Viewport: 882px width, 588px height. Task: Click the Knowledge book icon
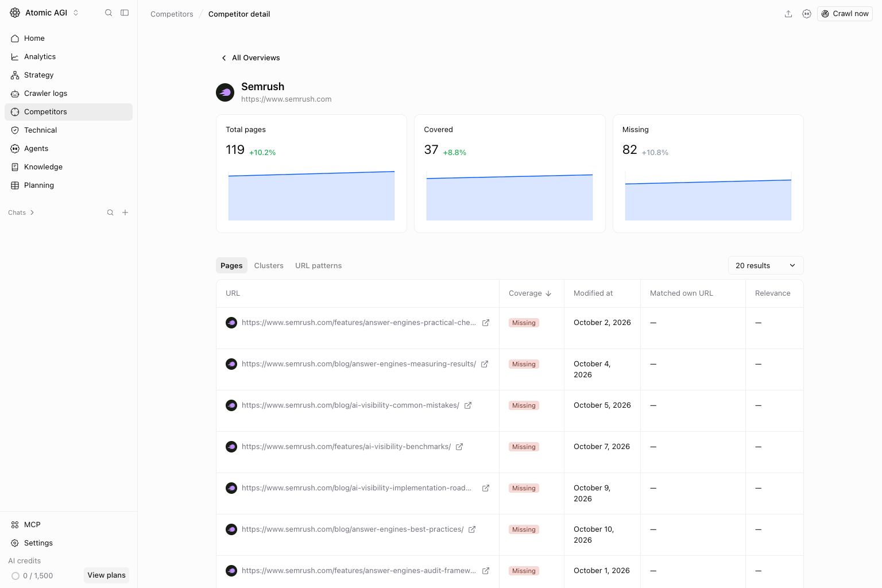coord(15,167)
